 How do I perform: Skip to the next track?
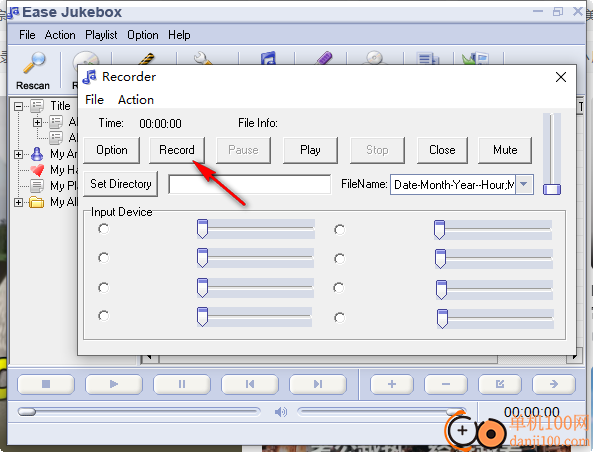tap(318, 384)
